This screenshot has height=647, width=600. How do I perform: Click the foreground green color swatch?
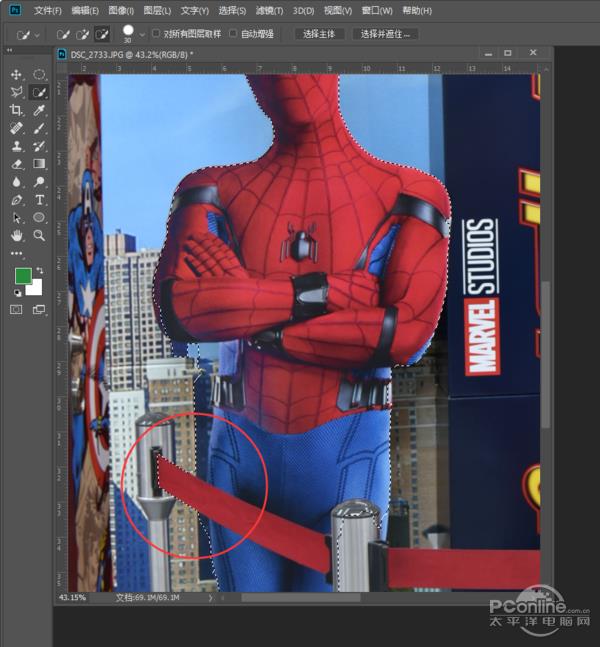point(23,276)
